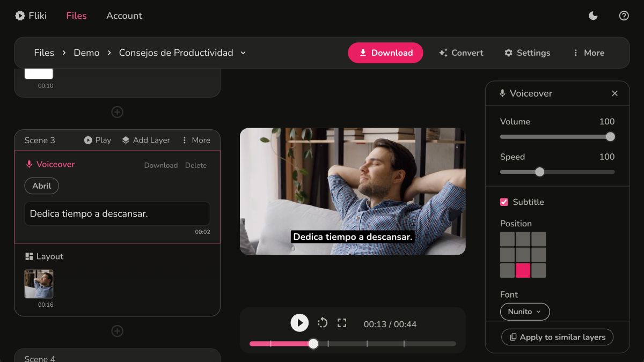Click the Download button in top bar
The height and width of the screenshot is (362, 644).
tap(385, 53)
